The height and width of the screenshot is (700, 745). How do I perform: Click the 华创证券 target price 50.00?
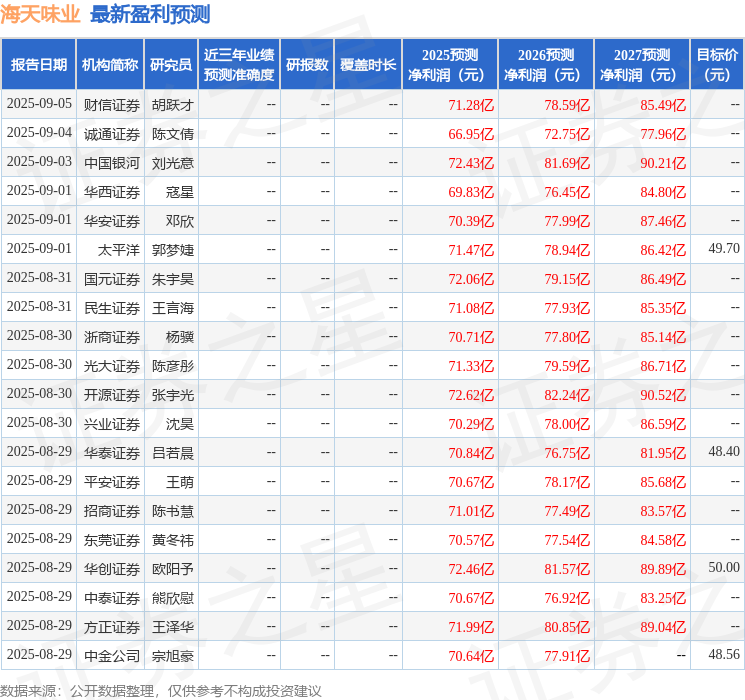724,567
